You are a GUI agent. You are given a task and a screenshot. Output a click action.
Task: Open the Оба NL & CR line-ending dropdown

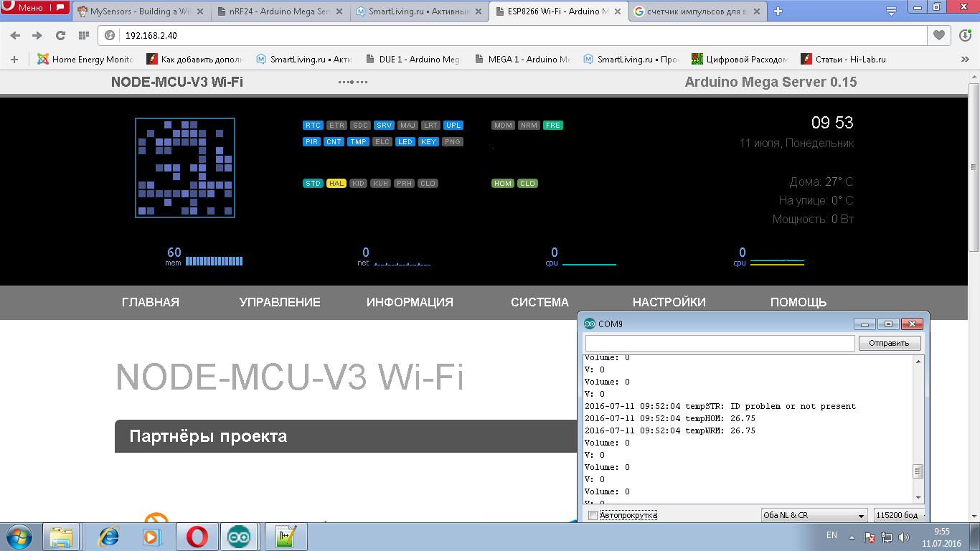(814, 515)
